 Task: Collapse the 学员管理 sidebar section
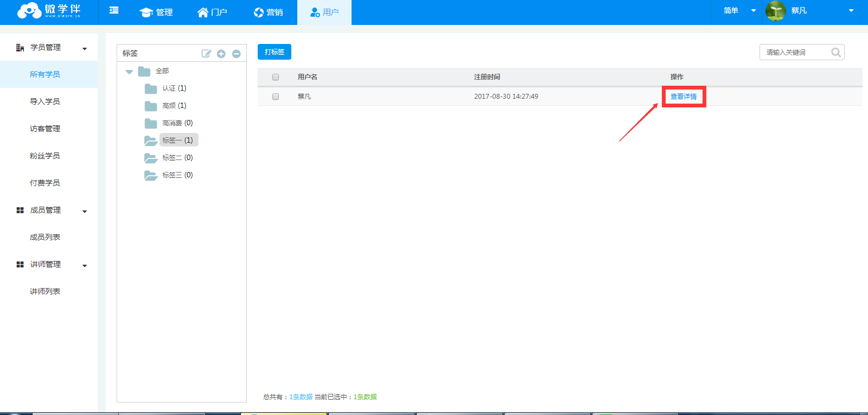click(85, 48)
